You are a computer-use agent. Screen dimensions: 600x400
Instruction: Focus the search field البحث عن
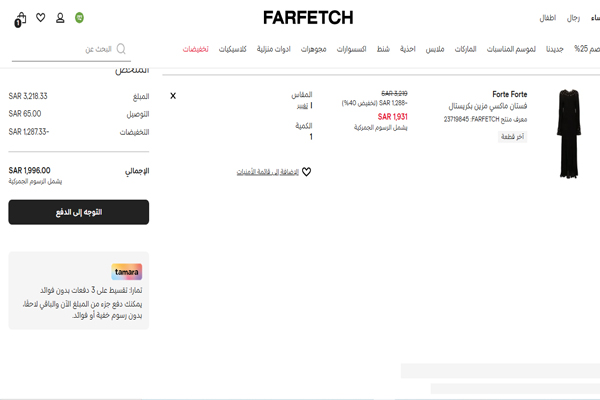pos(71,49)
